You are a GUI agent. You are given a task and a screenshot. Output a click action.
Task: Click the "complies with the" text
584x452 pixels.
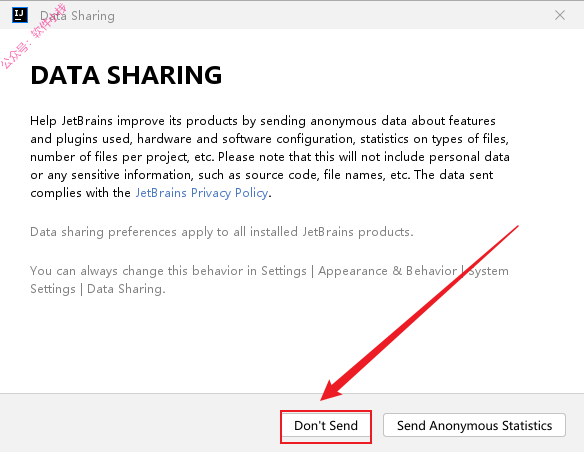80,193
